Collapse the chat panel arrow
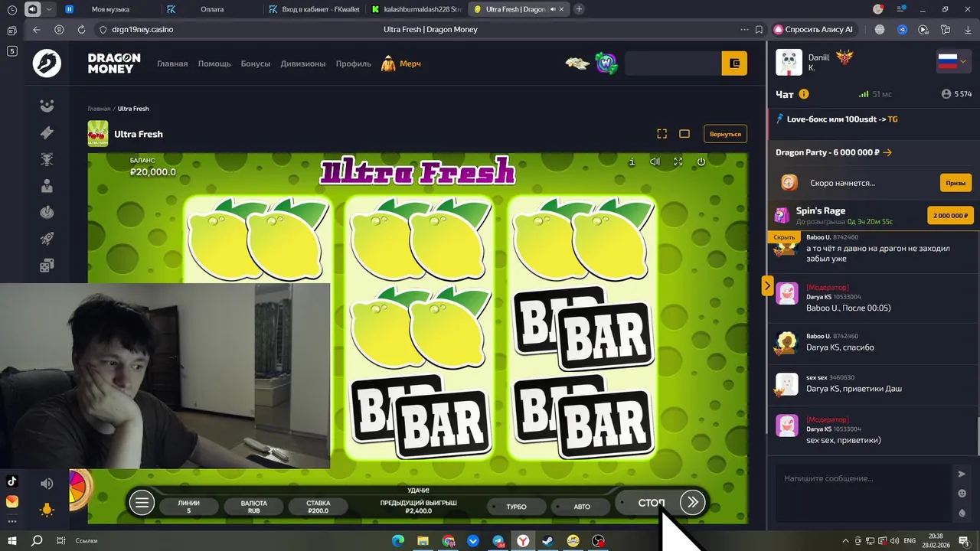The height and width of the screenshot is (551, 980). (x=767, y=285)
